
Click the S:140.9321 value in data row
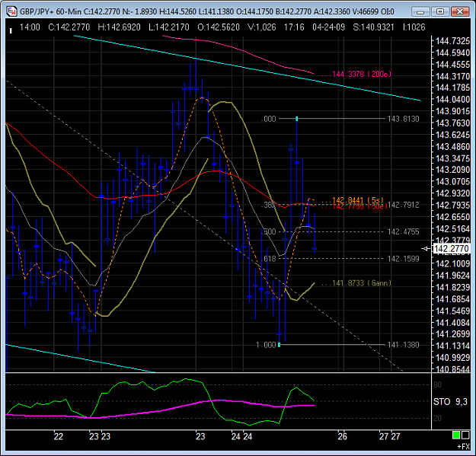pyautogui.click(x=374, y=27)
